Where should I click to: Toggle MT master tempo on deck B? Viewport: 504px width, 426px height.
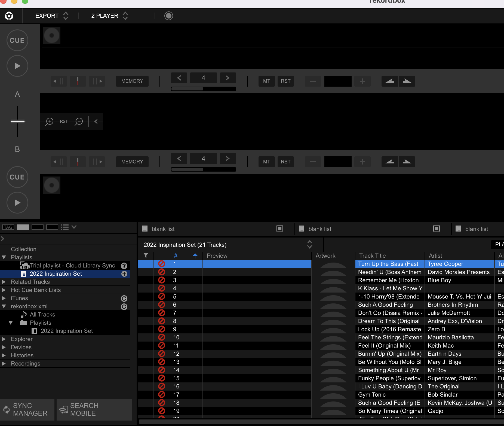266,162
